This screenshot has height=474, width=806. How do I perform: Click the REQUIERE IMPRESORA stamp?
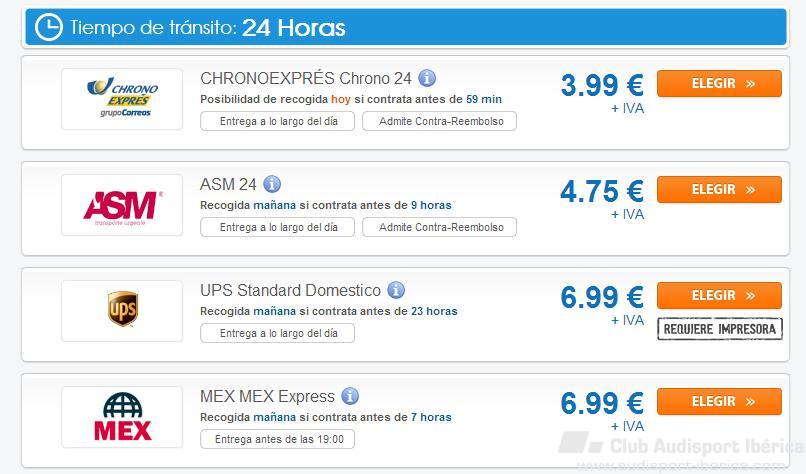[x=720, y=329]
